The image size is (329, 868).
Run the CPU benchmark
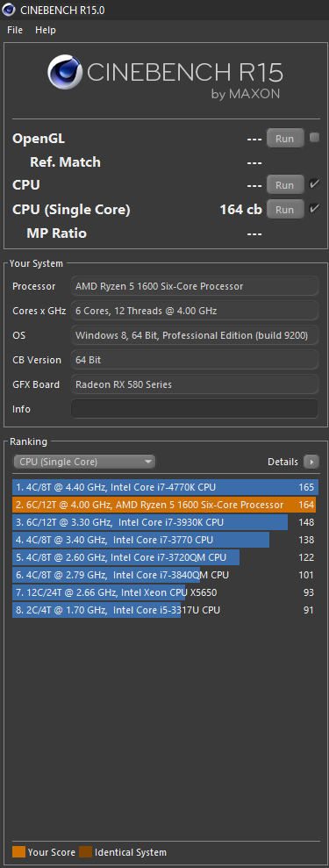pos(285,185)
